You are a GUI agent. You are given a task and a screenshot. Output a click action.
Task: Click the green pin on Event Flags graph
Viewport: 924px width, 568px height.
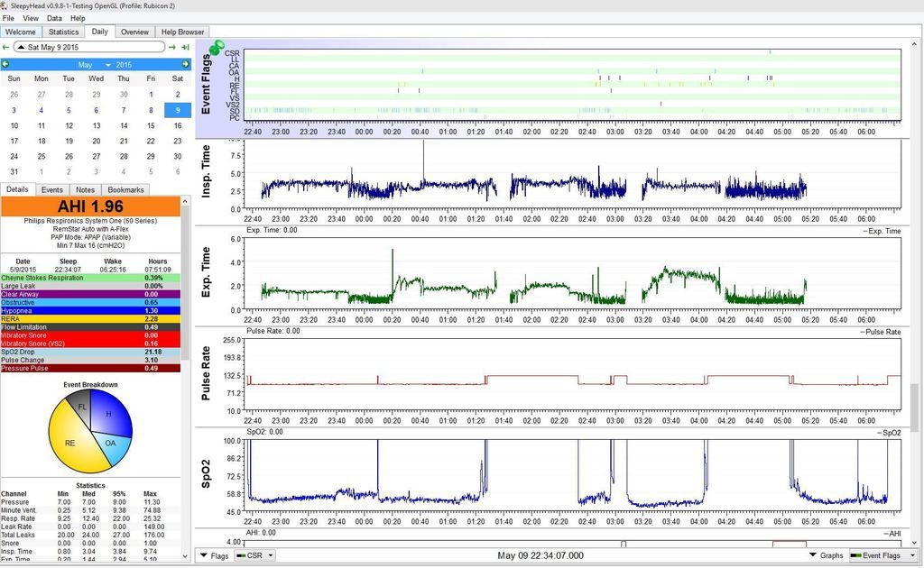pyautogui.click(x=217, y=47)
